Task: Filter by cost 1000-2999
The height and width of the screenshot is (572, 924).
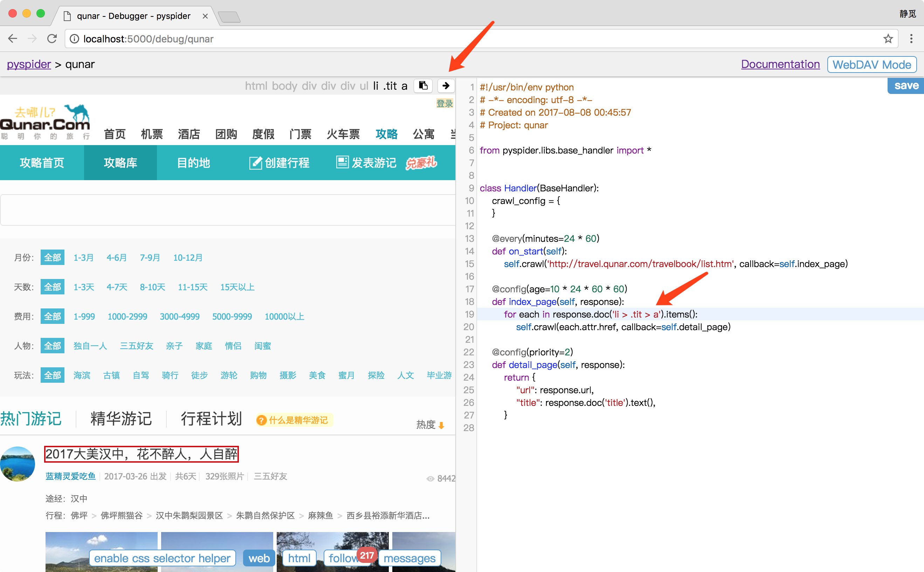Action: (127, 316)
